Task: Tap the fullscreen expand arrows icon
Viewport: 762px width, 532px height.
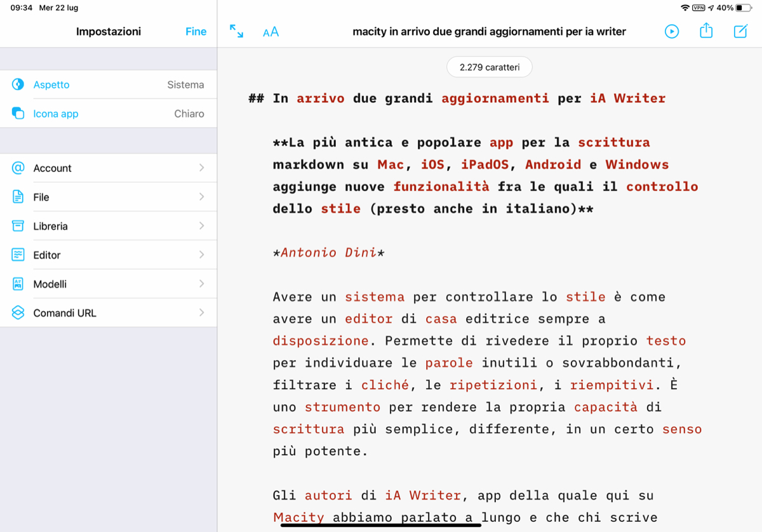Action: pyautogui.click(x=236, y=31)
